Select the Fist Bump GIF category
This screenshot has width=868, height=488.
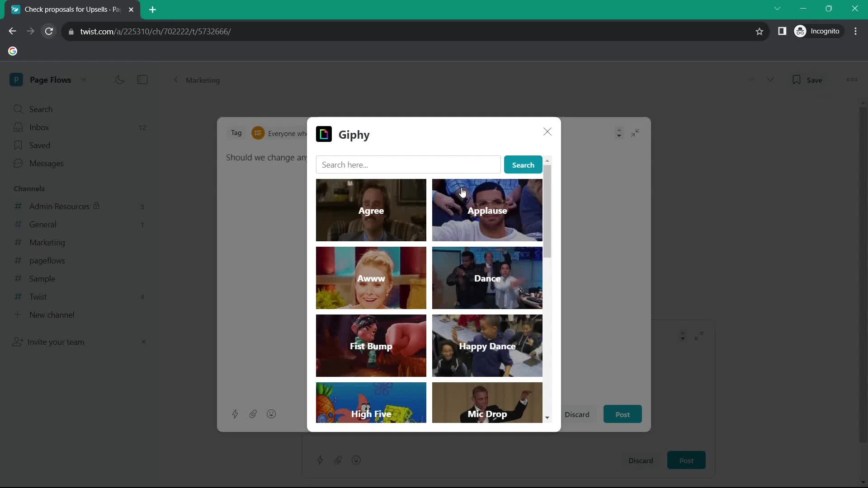[372, 346]
